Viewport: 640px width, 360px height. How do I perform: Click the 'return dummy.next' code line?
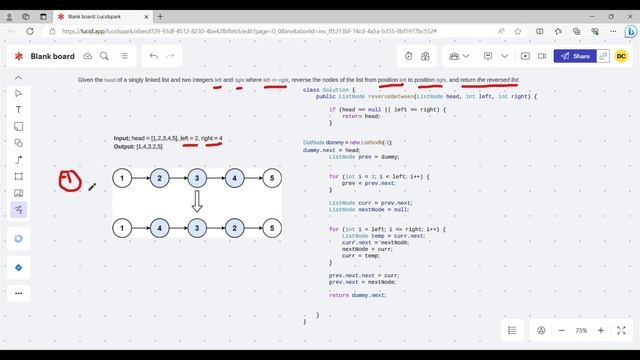tap(357, 295)
